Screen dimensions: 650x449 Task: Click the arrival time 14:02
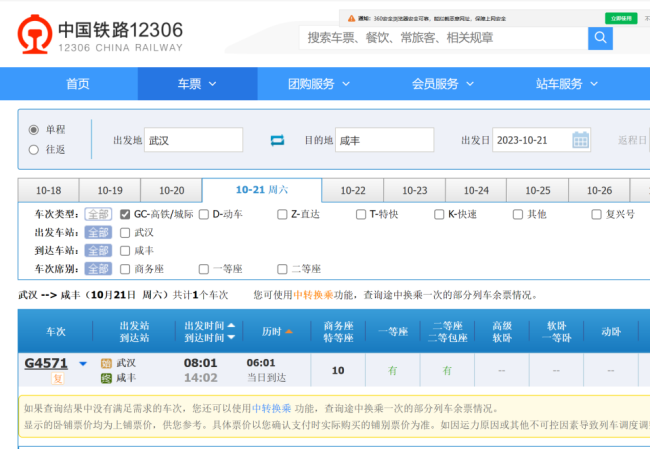[201, 378]
